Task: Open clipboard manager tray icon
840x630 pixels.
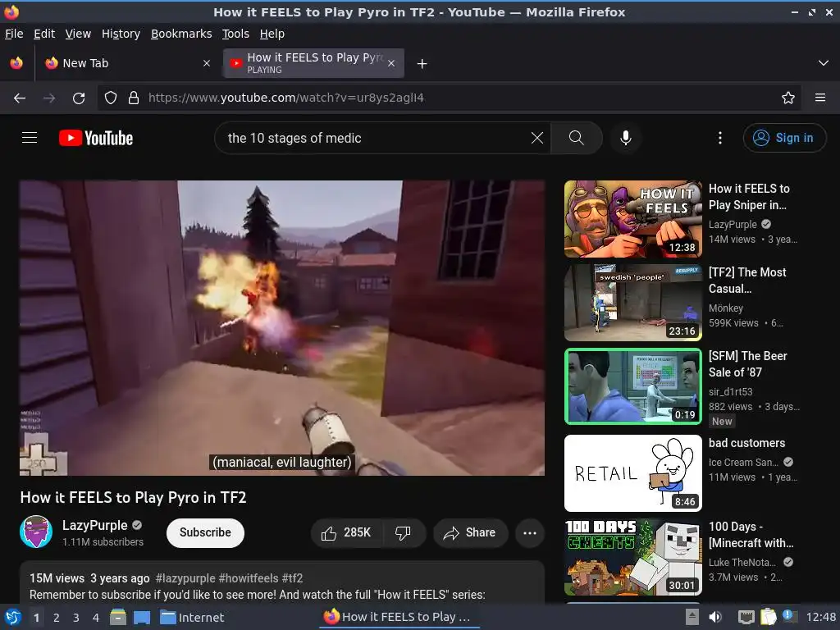Action: (x=768, y=617)
